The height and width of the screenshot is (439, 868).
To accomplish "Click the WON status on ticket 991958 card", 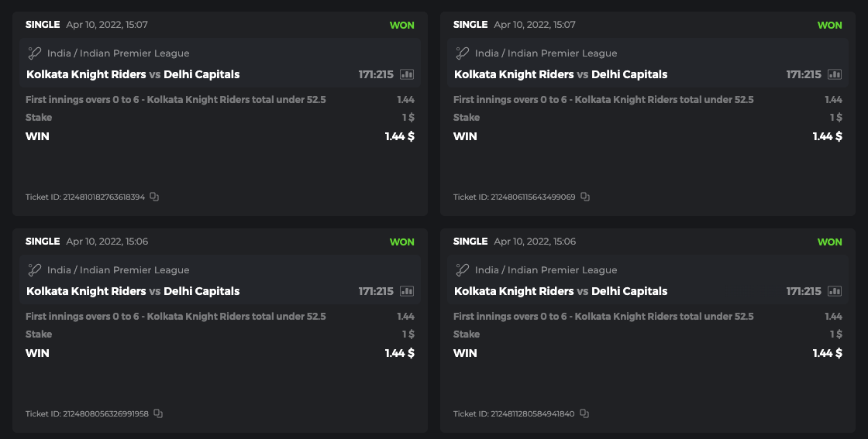I will click(401, 242).
